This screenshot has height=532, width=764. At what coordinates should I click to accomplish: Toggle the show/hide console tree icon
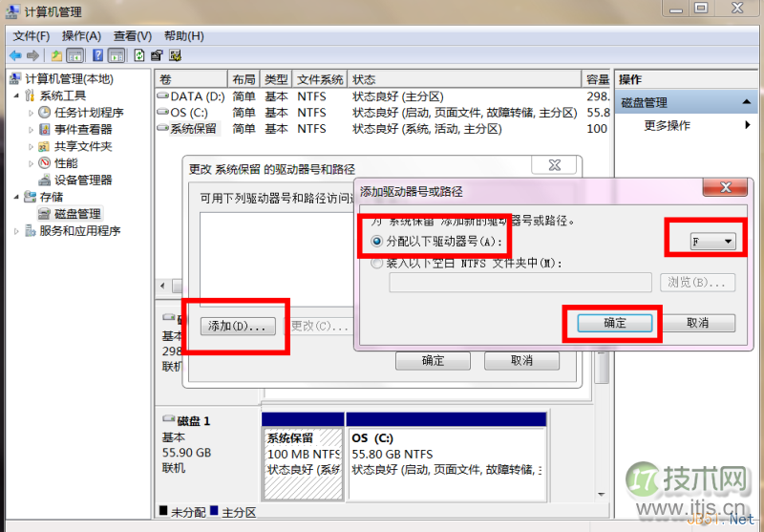[x=74, y=56]
